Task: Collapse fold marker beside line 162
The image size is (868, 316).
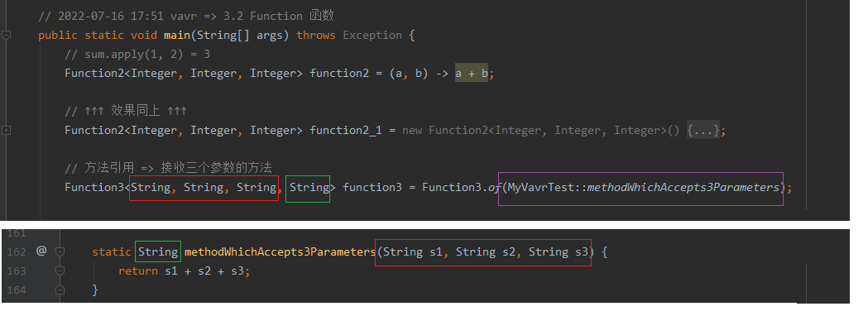Action: point(60,251)
